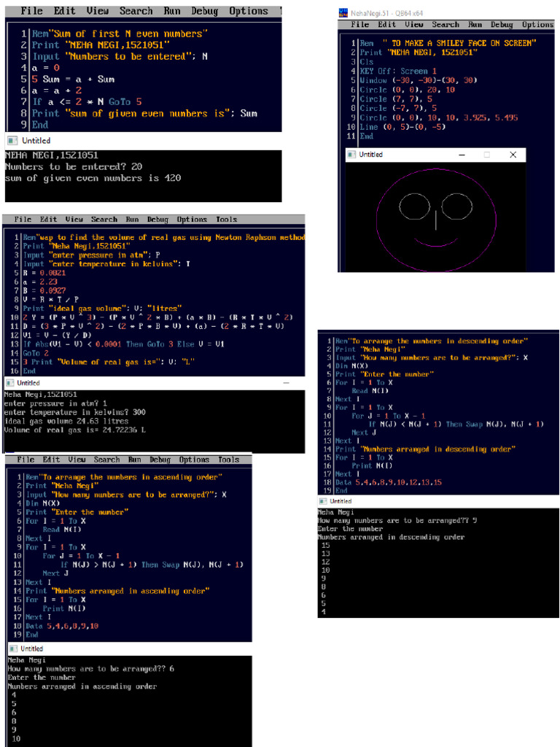
Task: Open File menu in the ascending order editor
Action: pos(26,460)
